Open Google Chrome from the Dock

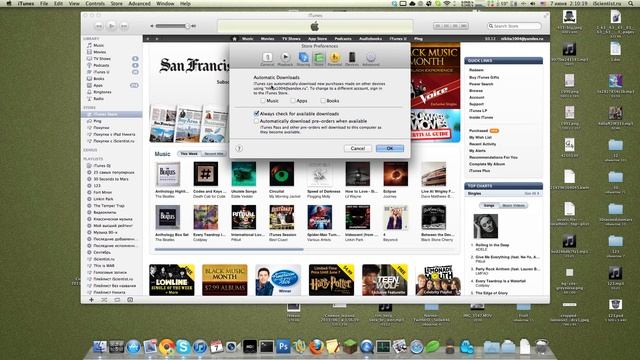[167, 347]
